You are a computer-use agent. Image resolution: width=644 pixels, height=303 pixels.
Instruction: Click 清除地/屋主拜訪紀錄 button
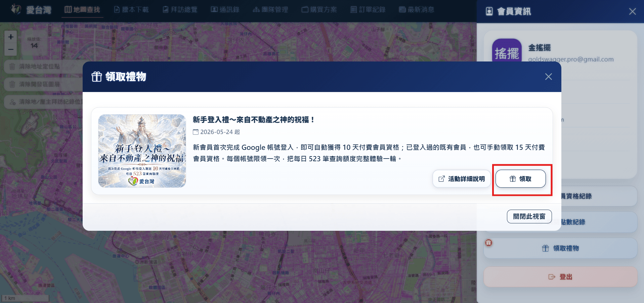(44, 102)
